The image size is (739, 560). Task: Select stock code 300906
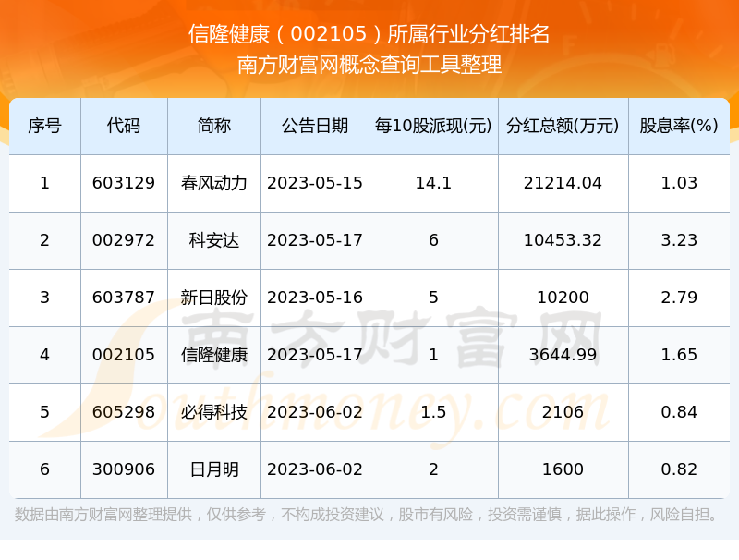[124, 469]
